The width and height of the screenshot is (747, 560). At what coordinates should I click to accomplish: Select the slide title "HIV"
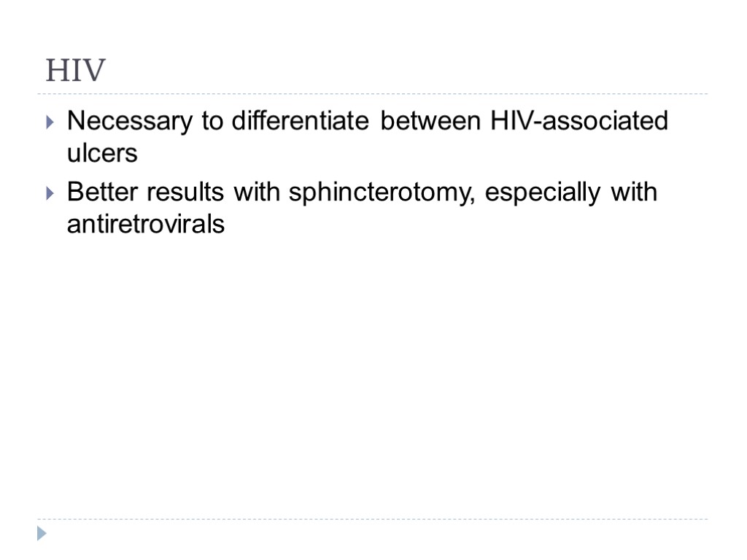[75, 71]
